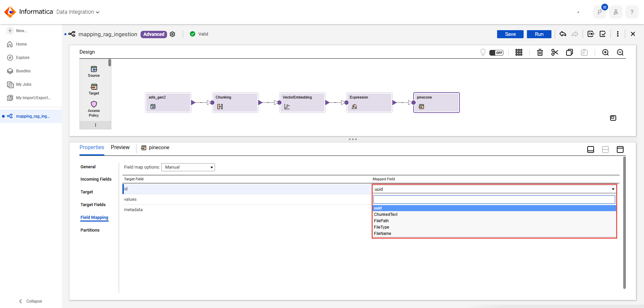Open Bundles in the sidebar
This screenshot has width=644, height=308.
[19, 71]
